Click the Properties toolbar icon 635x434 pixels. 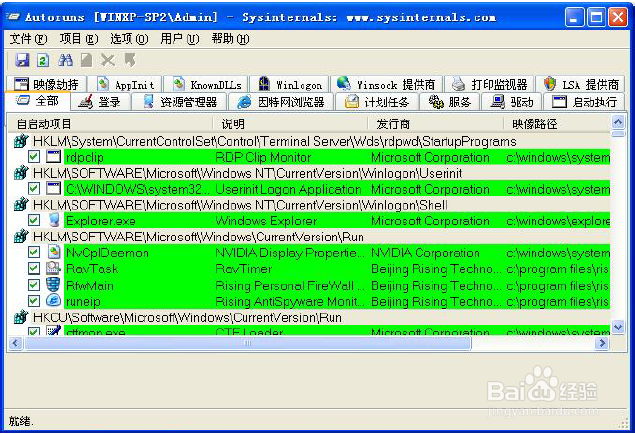[86, 60]
